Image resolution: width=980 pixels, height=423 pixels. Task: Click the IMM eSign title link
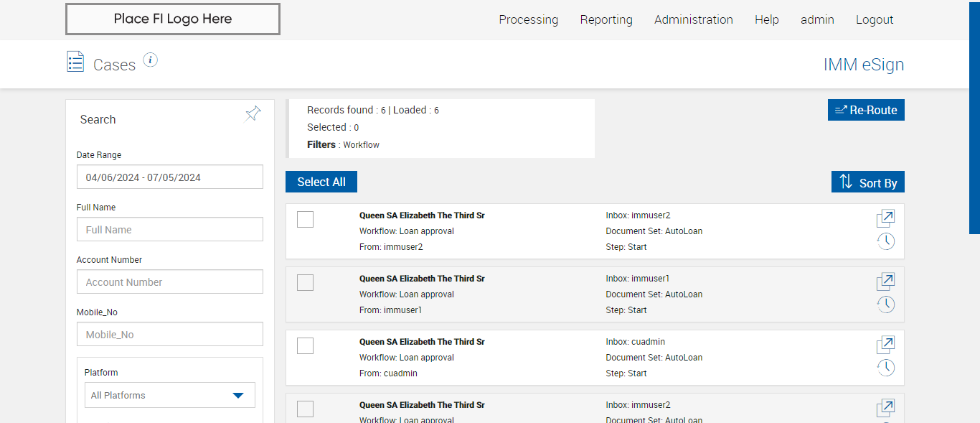pos(864,65)
